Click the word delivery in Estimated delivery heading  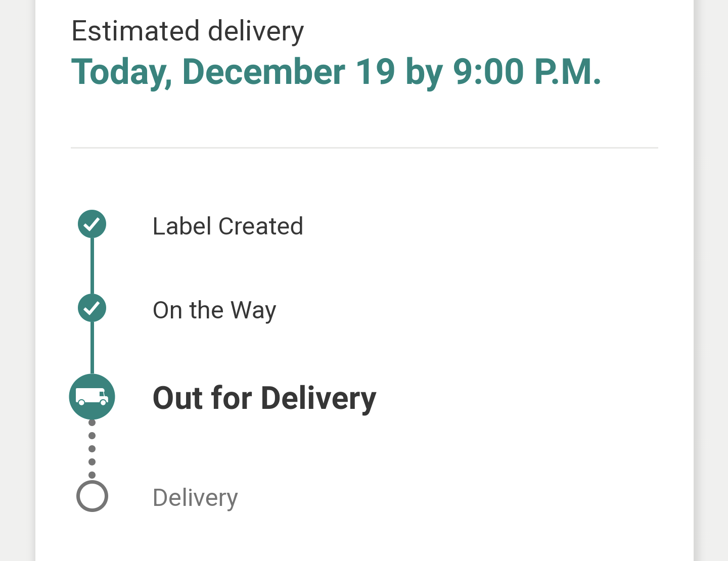point(256,31)
